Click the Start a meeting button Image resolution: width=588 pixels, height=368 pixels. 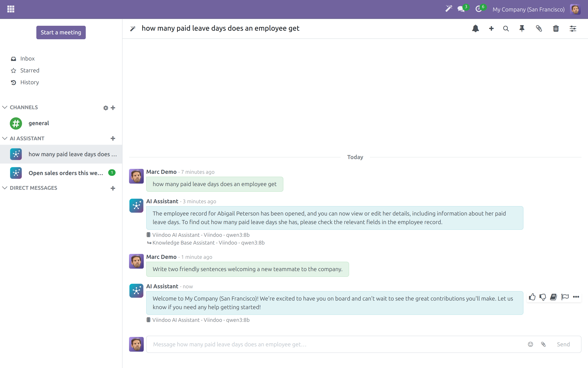61,32
